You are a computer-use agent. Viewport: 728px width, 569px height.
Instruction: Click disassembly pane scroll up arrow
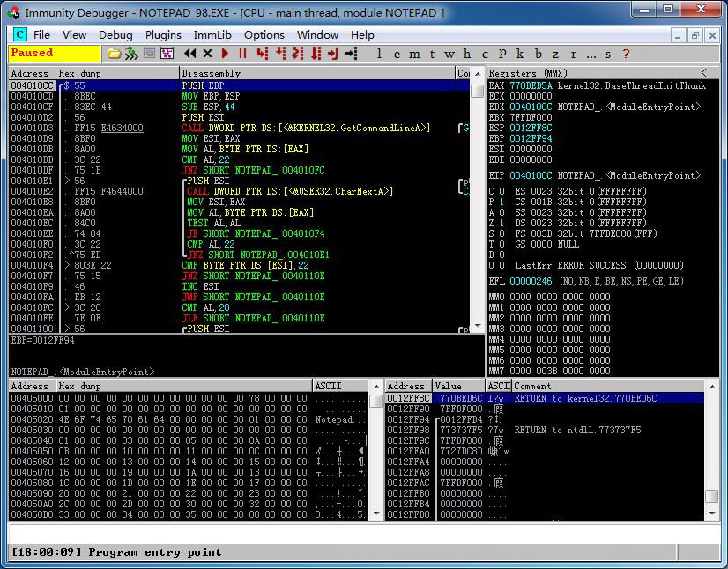(x=478, y=73)
